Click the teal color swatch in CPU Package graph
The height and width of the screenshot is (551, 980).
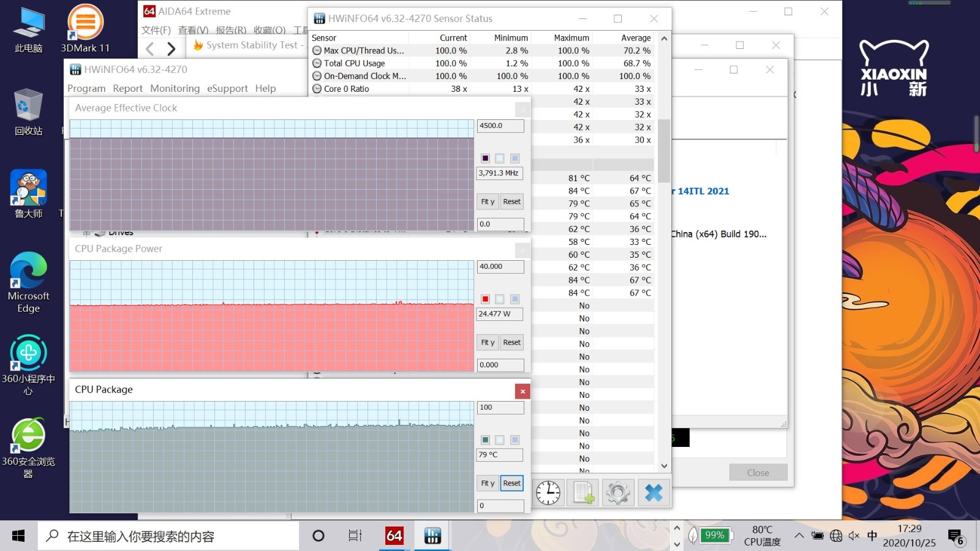(485, 440)
